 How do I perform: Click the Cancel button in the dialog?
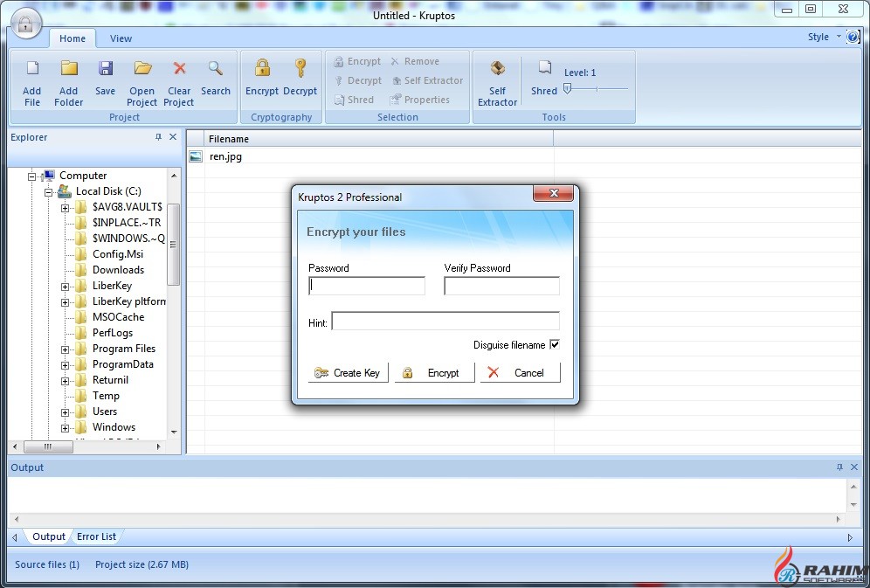[520, 373]
